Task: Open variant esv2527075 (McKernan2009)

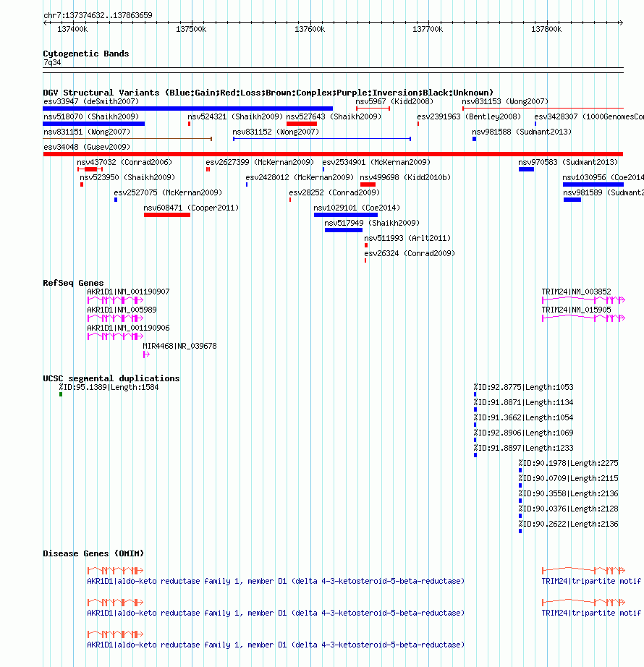Action: point(168,192)
